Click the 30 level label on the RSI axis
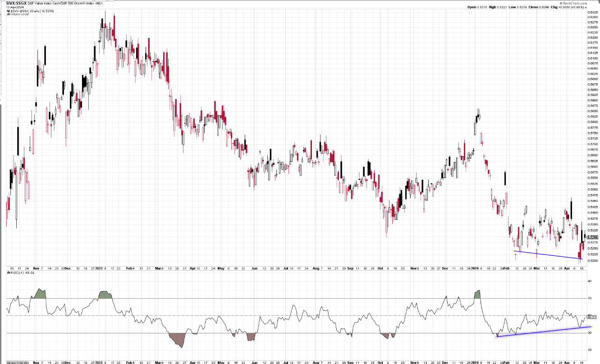Image resolution: width=600 pixels, height=364 pixels. (x=590, y=333)
